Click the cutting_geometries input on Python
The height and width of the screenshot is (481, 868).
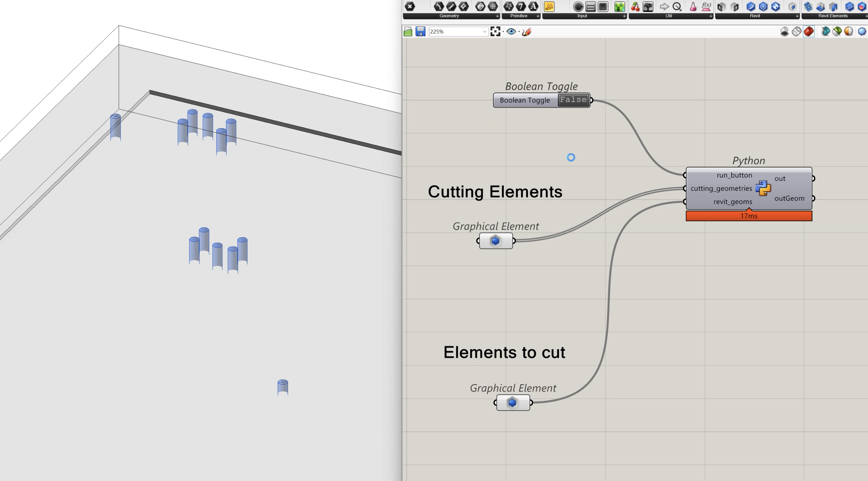[721, 188]
